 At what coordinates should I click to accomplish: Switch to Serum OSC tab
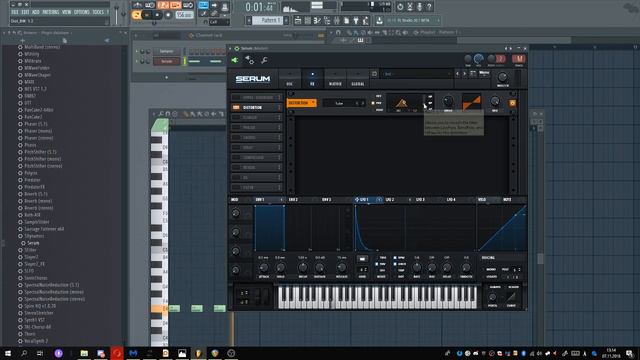tap(289, 78)
